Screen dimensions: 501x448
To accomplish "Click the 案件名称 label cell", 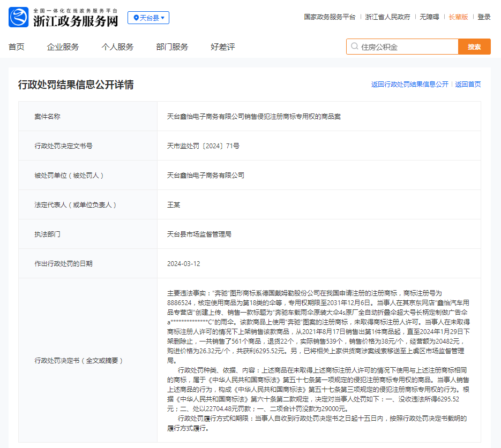I will point(88,117).
